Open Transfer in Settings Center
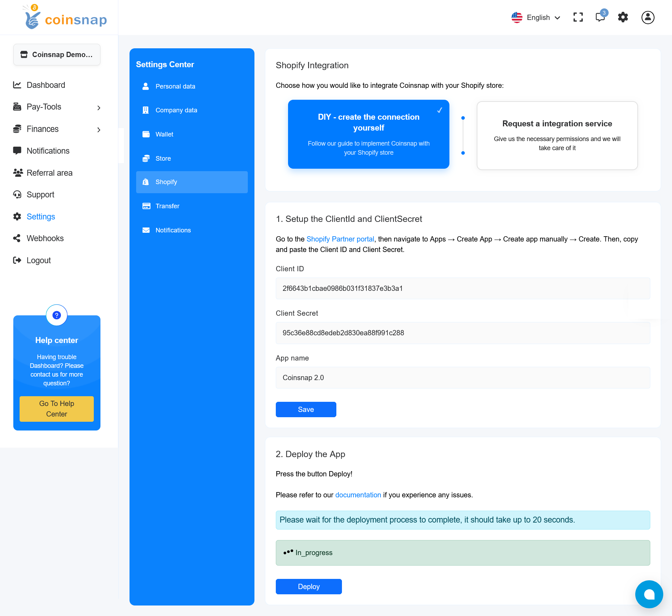672x616 pixels. pyautogui.click(x=167, y=206)
